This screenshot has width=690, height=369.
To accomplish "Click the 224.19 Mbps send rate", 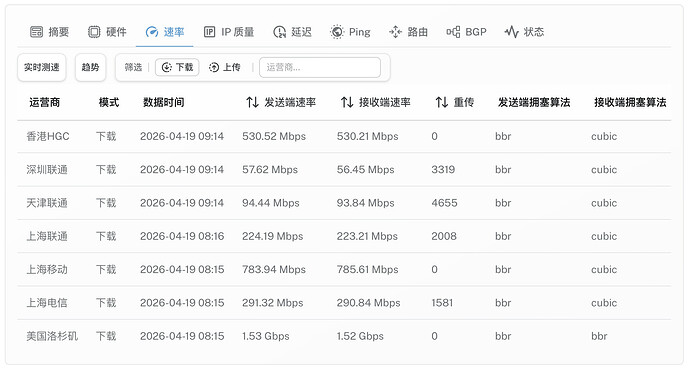I will (272, 236).
